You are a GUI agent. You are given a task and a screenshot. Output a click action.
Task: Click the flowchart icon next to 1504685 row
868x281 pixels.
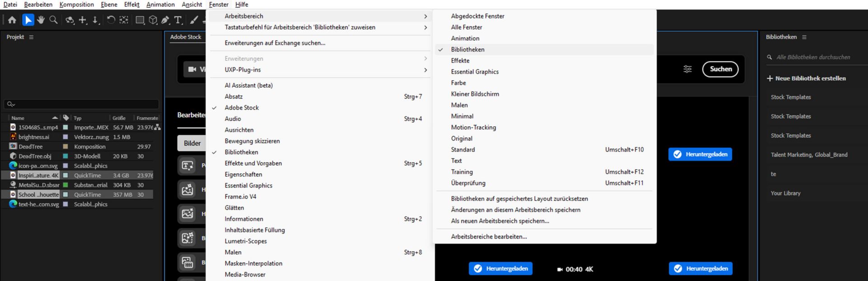click(157, 128)
